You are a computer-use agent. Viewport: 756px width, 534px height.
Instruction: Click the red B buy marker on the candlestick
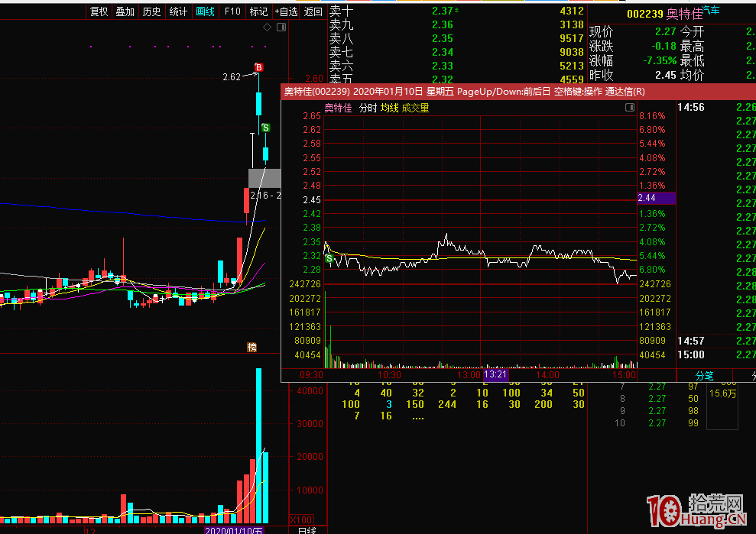(x=259, y=68)
